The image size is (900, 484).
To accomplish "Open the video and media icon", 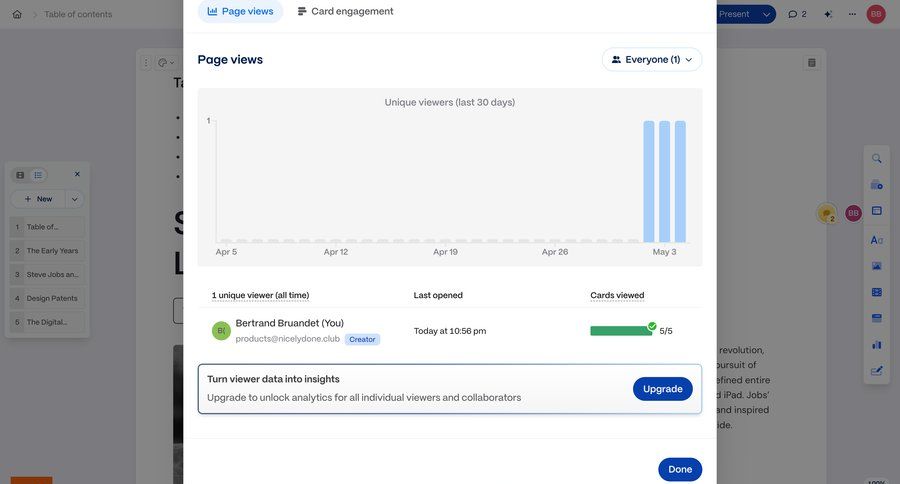I will (876, 292).
